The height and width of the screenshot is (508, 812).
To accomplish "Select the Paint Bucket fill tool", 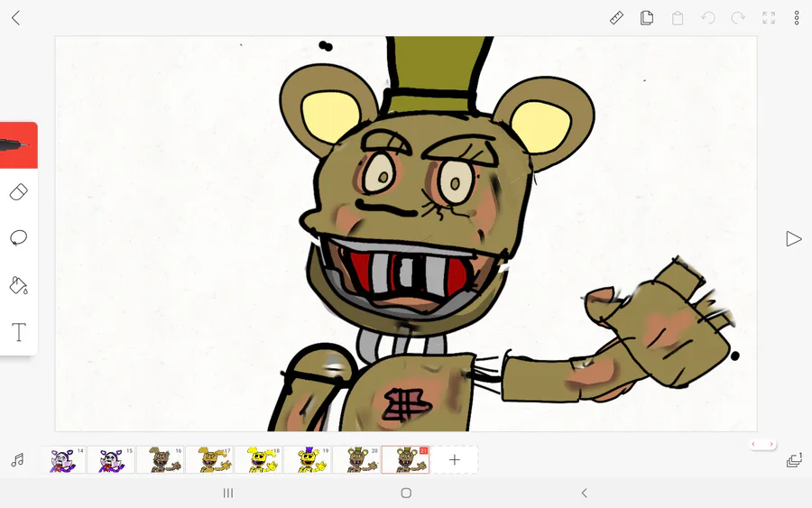I will [19, 285].
